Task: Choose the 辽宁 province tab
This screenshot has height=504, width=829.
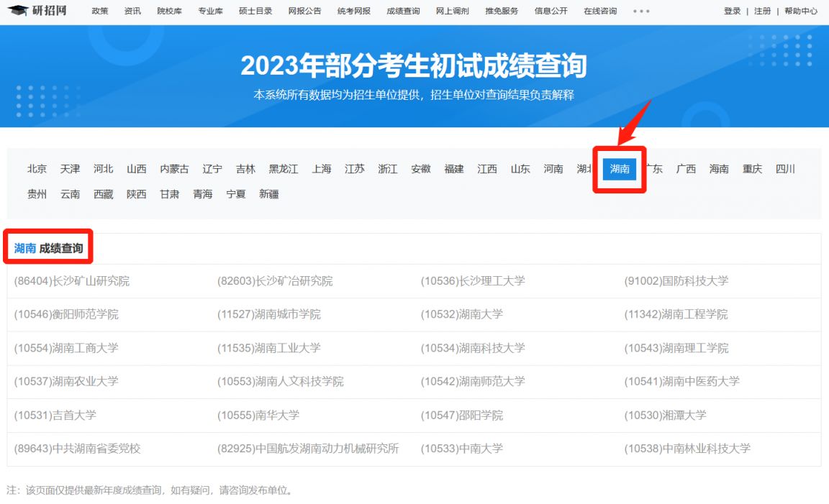Action: coord(212,169)
